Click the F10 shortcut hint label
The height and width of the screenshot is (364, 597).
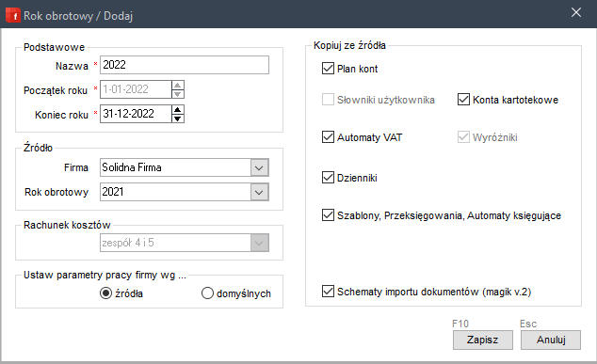pyautogui.click(x=460, y=324)
